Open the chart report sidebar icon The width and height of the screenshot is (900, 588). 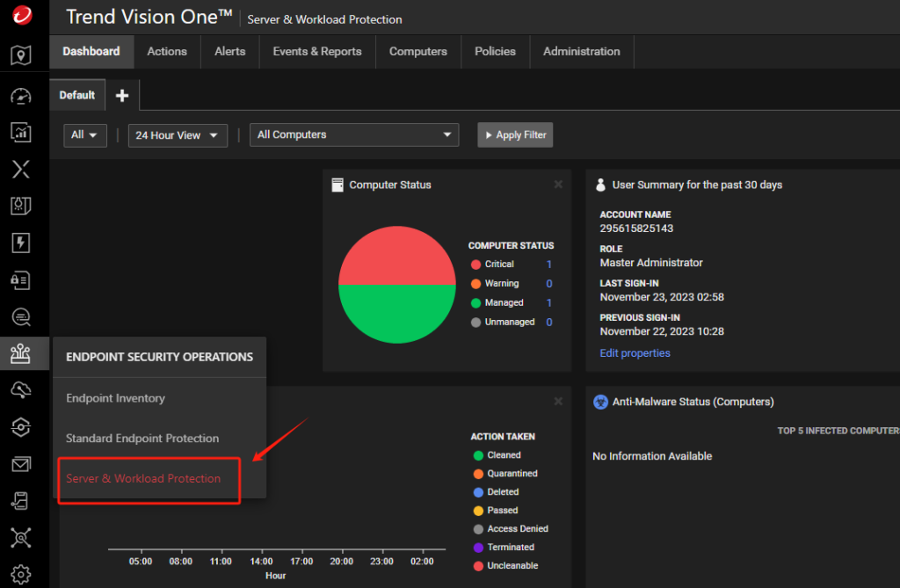pos(21,133)
